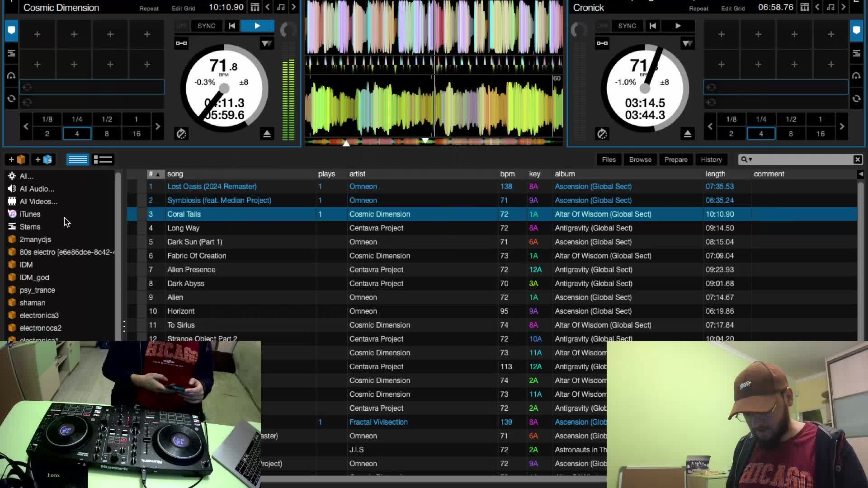Jump right deck to track start
Image resolution: width=868 pixels, height=488 pixels.
pos(652,26)
